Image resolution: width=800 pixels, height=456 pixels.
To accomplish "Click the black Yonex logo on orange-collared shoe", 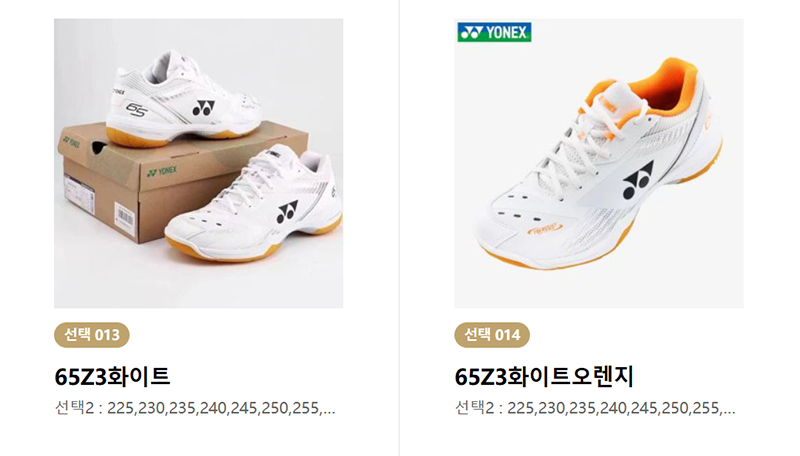I will [x=637, y=180].
